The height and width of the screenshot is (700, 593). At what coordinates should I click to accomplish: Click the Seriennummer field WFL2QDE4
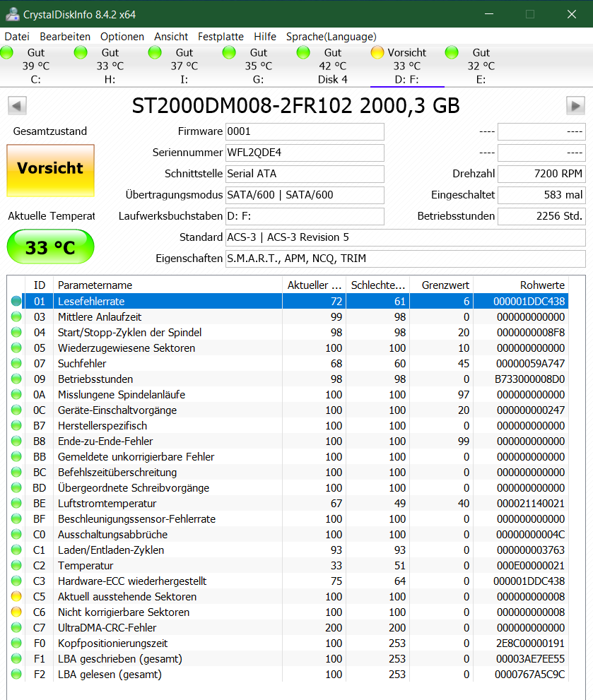coord(305,153)
